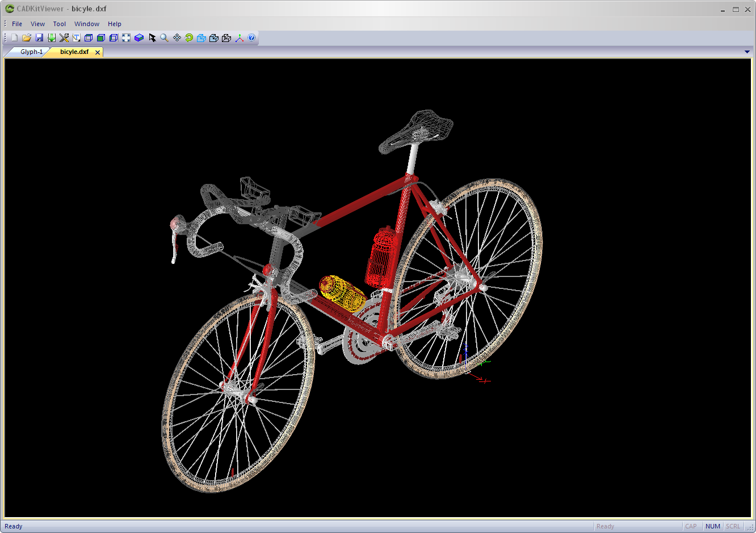
Task: Click the fit-to-window zoom extents icon
Action: 126,37
